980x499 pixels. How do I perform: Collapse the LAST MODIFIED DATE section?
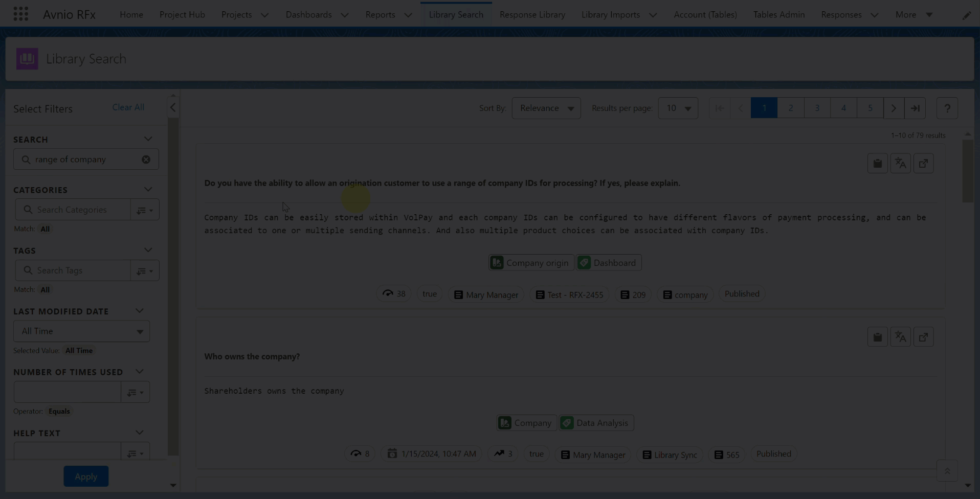tap(139, 311)
